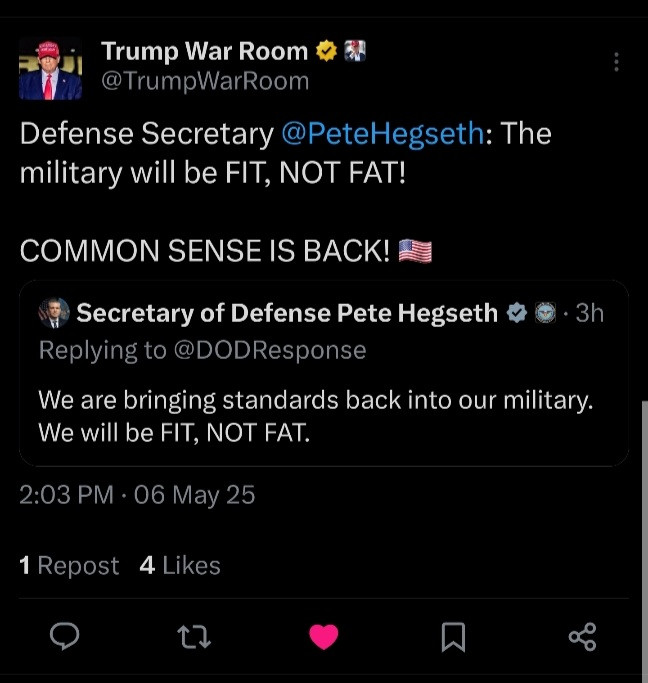This screenshot has width=648, height=683.
Task: Unlike the post via the pink heart
Action: click(x=323, y=636)
